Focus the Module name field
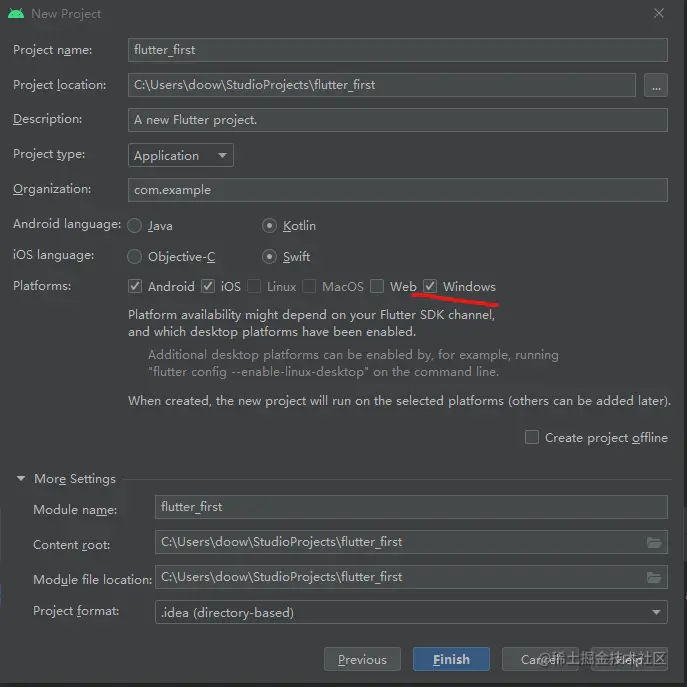Screen dimensions: 687x687 (x=411, y=507)
